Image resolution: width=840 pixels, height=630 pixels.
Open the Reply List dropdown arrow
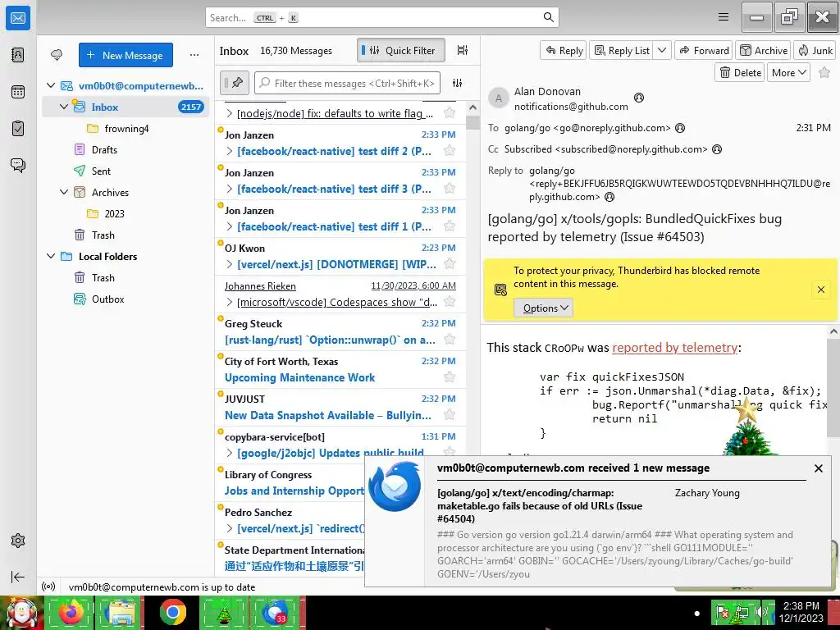(662, 50)
